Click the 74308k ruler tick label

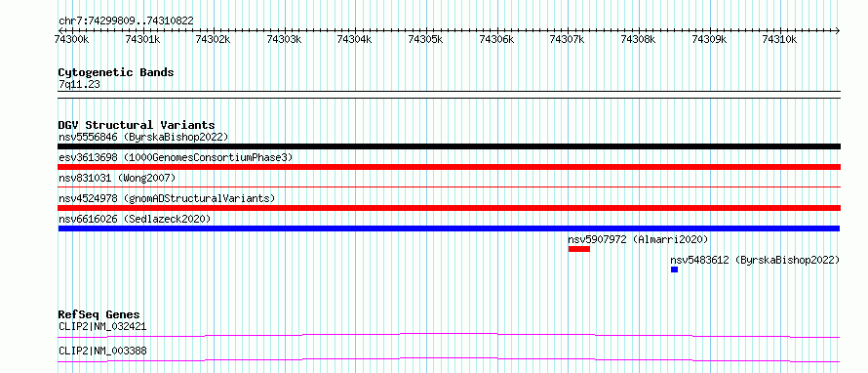click(638, 39)
